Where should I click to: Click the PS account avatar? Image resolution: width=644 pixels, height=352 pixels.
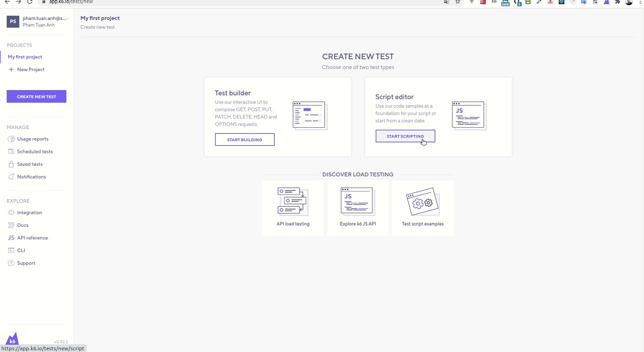(x=13, y=21)
